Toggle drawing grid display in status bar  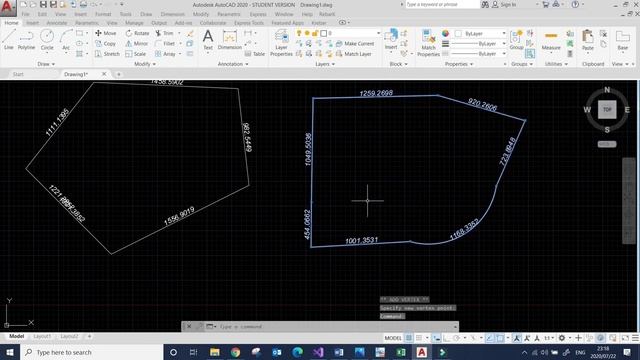tap(409, 338)
